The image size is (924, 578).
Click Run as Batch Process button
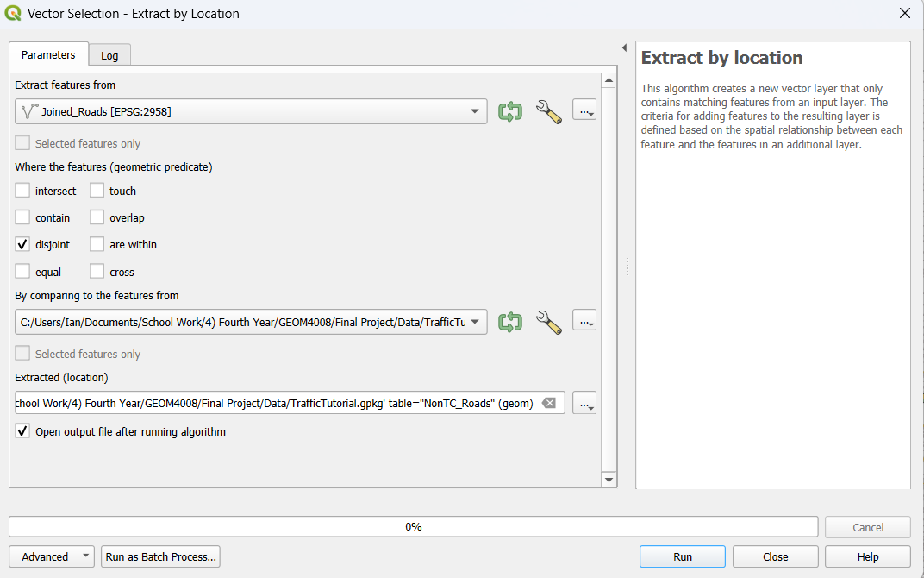(160, 556)
